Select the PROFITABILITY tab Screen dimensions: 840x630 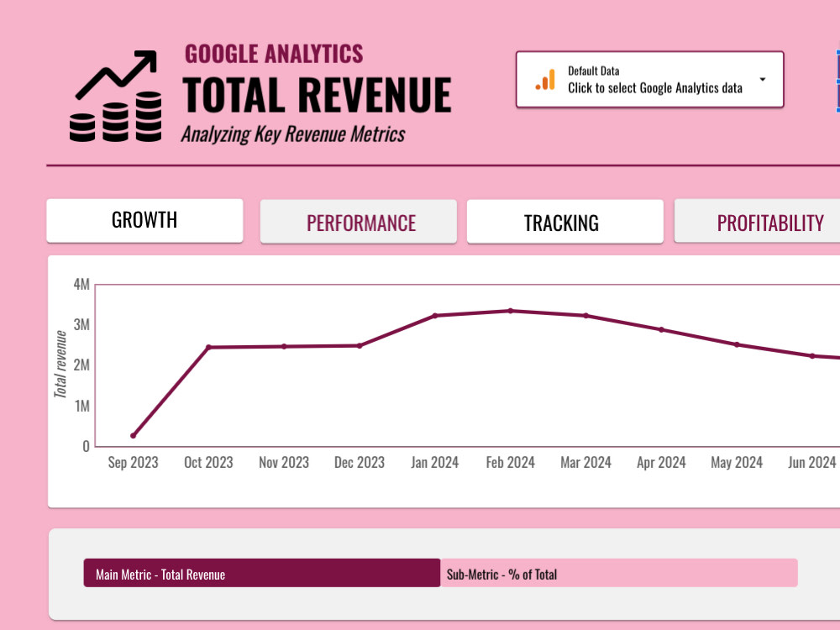click(770, 222)
